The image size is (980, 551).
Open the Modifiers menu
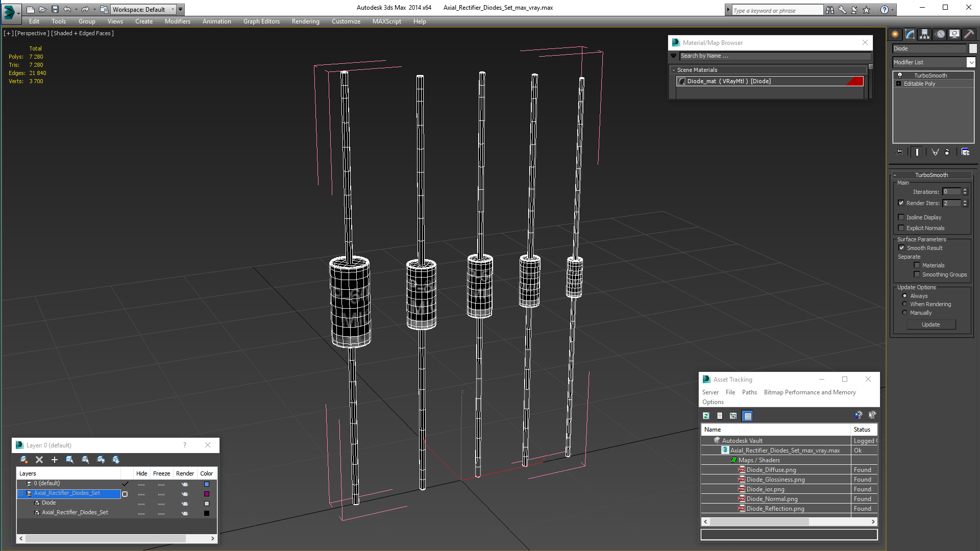(x=177, y=21)
